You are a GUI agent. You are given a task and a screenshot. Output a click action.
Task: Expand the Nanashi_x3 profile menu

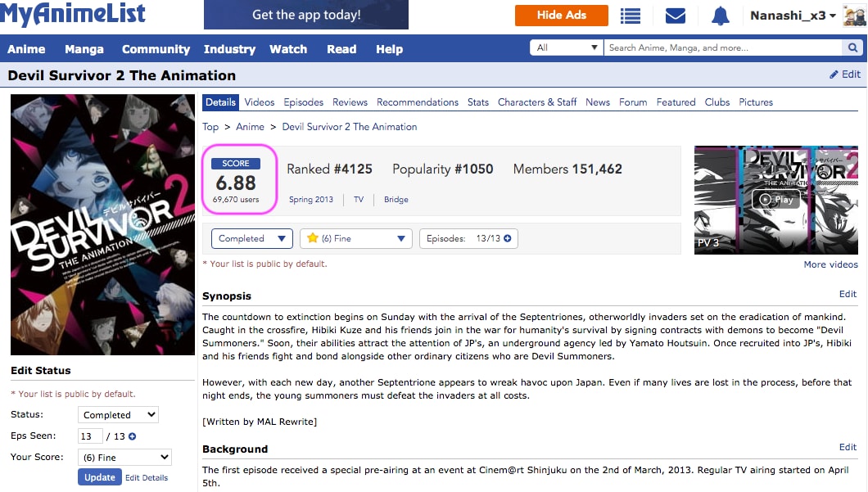(x=793, y=16)
